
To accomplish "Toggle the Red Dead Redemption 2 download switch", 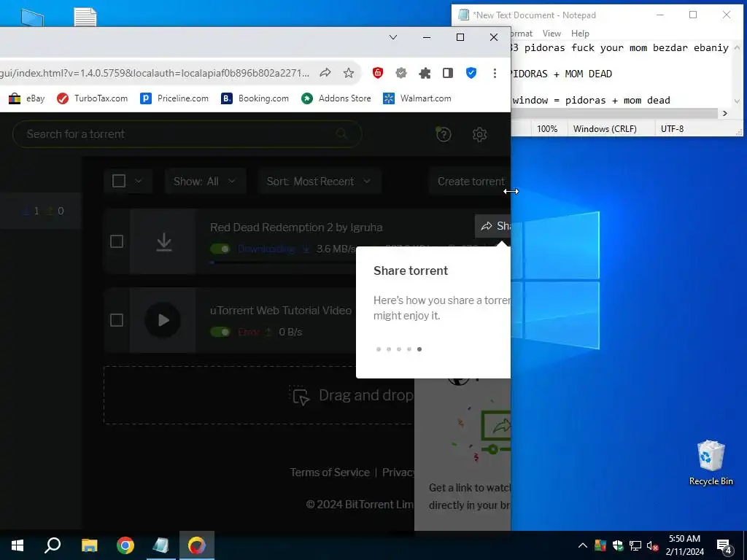I will (220, 249).
